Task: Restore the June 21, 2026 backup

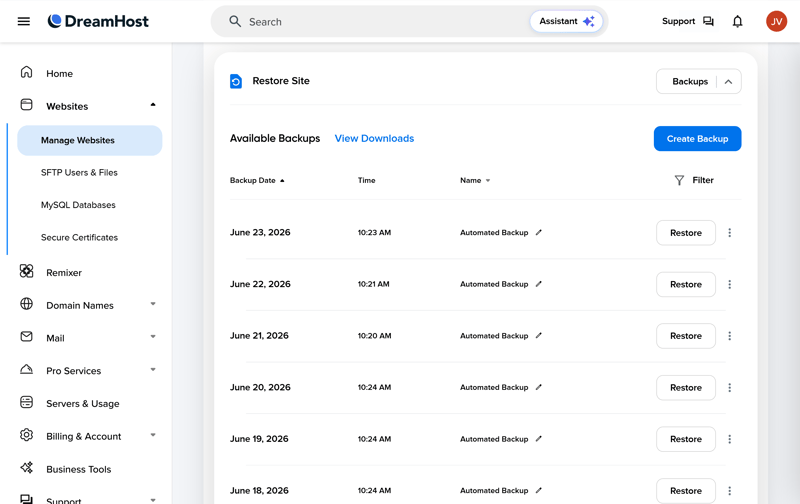Action: [686, 336]
